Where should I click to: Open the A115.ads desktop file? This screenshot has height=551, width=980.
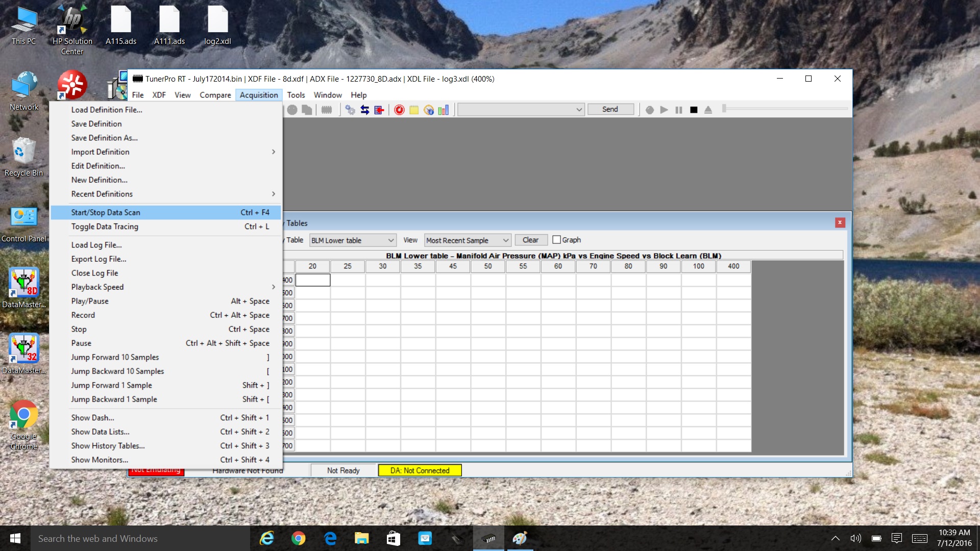pos(121,26)
